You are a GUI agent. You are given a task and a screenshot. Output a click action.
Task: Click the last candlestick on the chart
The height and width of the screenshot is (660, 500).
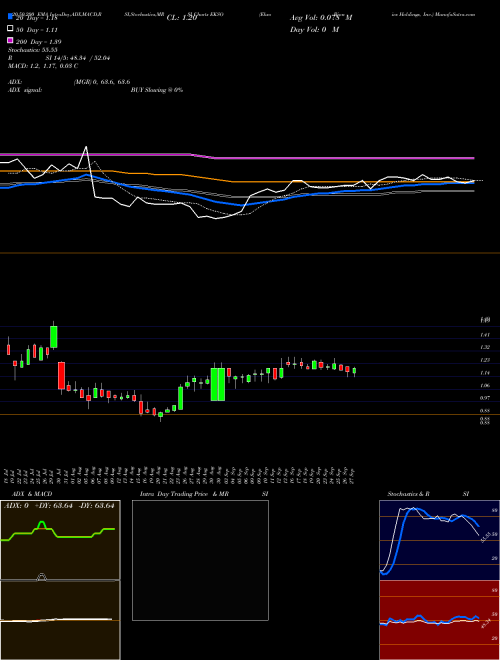point(354,371)
